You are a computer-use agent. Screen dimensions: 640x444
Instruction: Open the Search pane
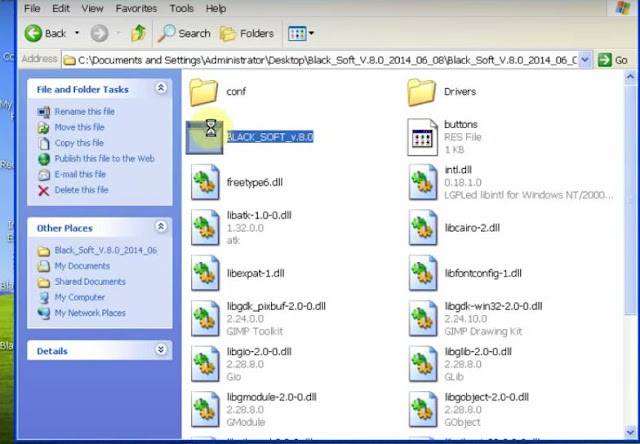point(184,33)
